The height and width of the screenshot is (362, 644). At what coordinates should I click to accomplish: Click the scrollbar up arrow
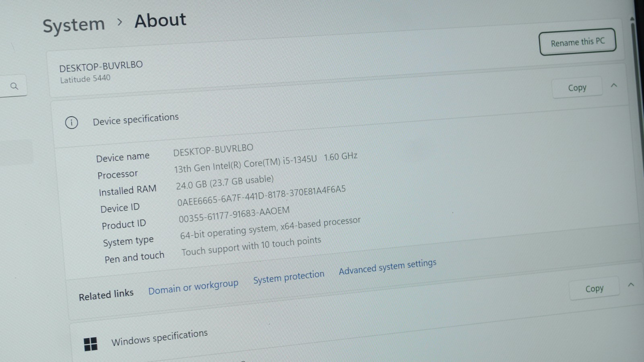click(x=632, y=19)
